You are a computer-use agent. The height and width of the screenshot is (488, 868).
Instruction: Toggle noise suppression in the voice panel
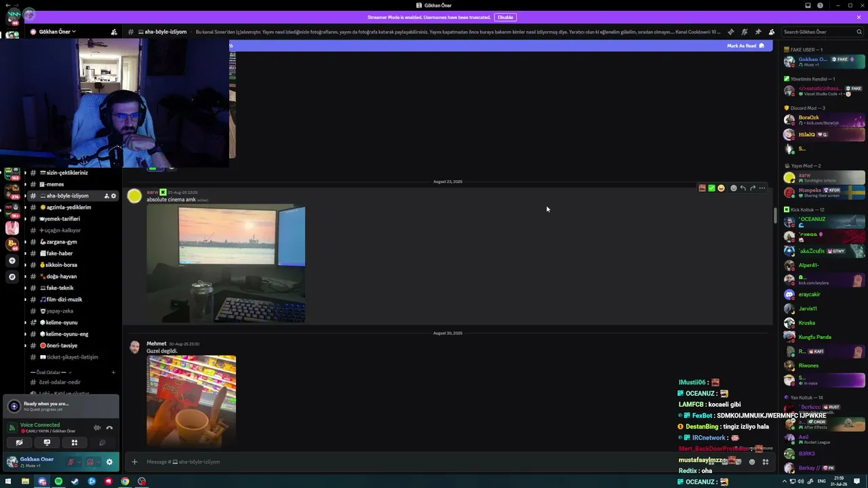pyautogui.click(x=97, y=428)
